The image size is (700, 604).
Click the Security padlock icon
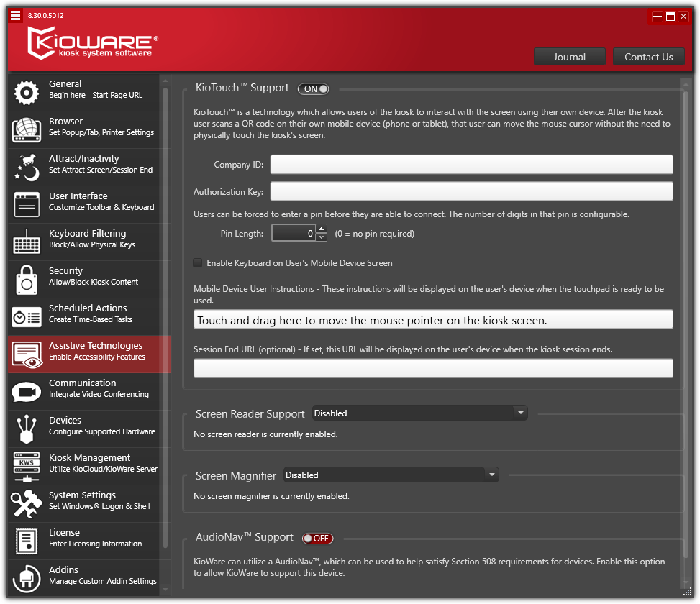(27, 280)
